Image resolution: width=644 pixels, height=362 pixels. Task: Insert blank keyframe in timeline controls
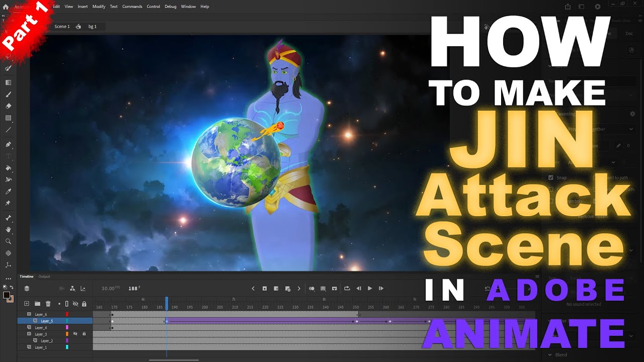276,289
